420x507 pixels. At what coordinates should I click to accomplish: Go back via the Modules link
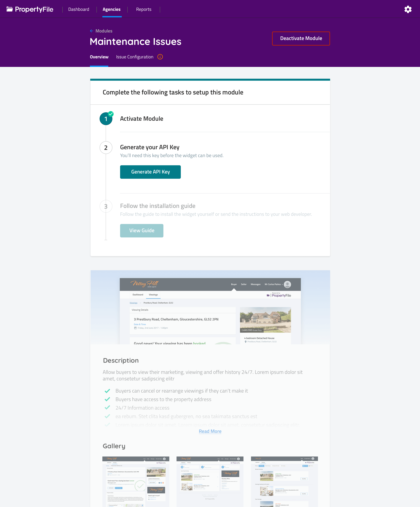click(x=104, y=31)
